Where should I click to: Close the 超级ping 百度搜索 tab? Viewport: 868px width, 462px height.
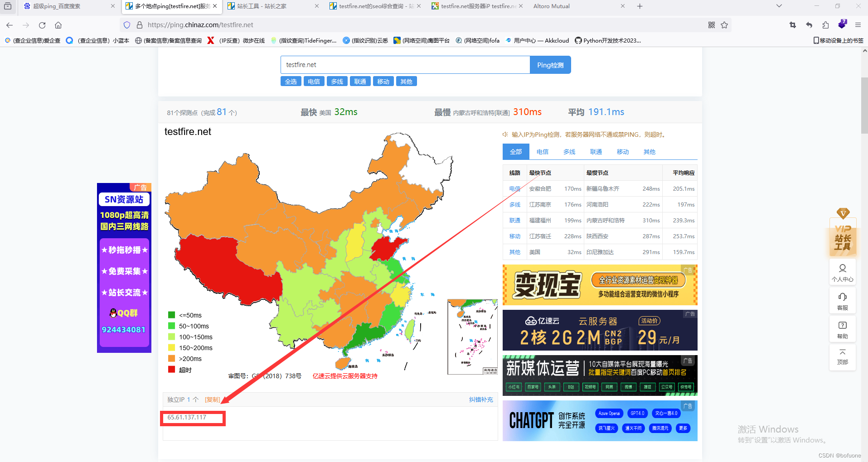[x=113, y=6]
